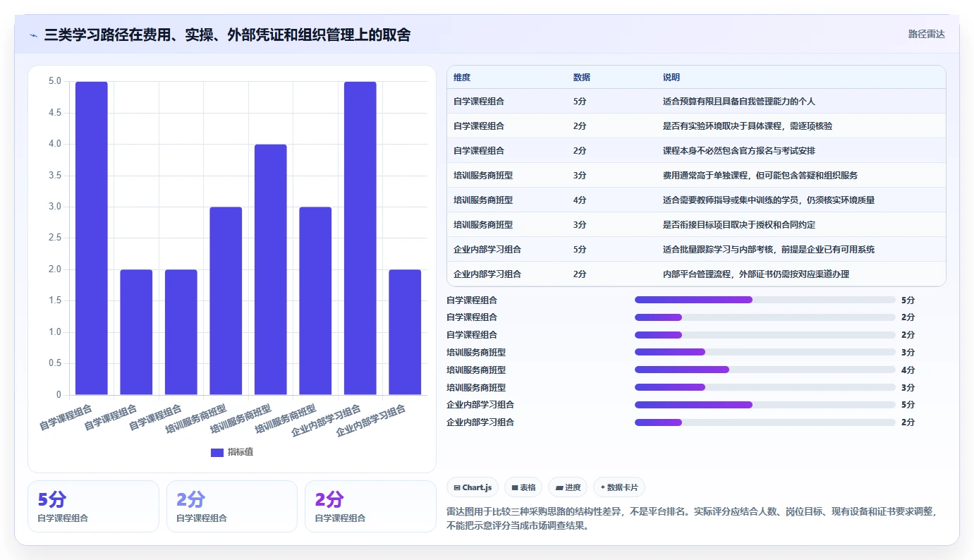Screen dimensions: 974x560
Task: Click the 5.0 y-axis tick label
Action: [x=54, y=81]
